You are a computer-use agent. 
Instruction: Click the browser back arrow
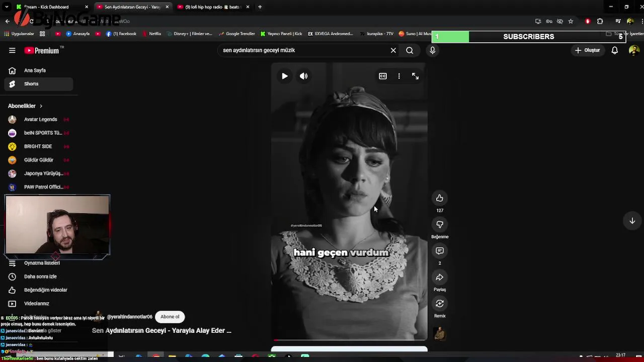(x=7, y=21)
